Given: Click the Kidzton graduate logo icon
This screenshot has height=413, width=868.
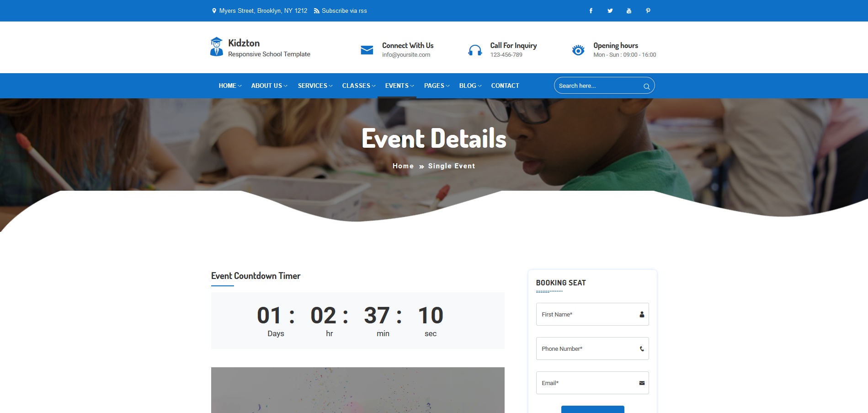Looking at the screenshot, I should tap(217, 47).
